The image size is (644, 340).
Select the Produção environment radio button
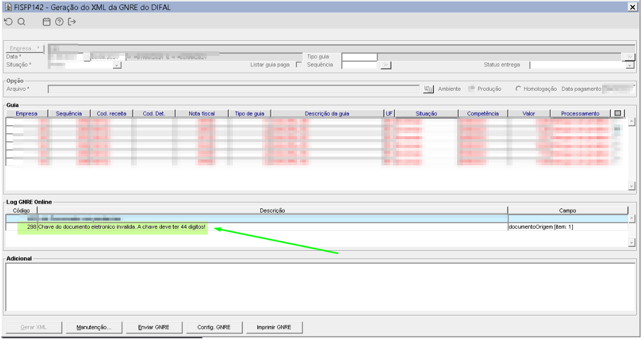[472, 88]
